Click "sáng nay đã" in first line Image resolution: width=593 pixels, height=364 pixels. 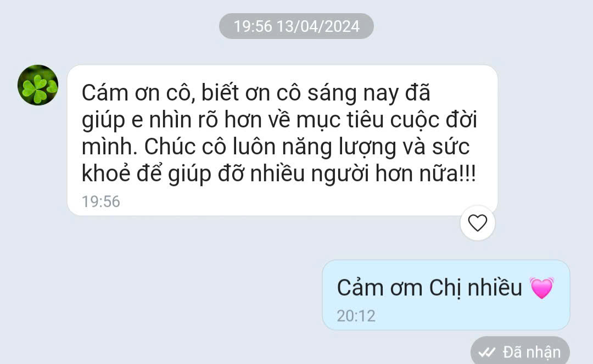(x=369, y=93)
